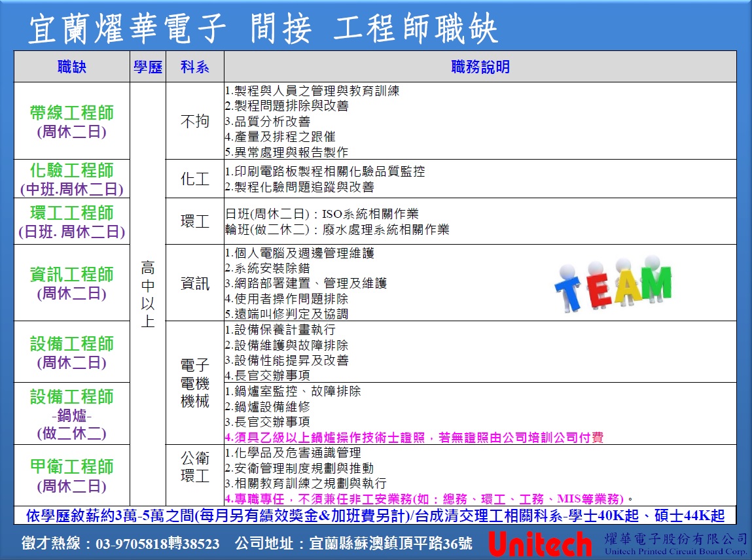Click the 輪班 廢水處理系統相關作業 line

[337, 230]
